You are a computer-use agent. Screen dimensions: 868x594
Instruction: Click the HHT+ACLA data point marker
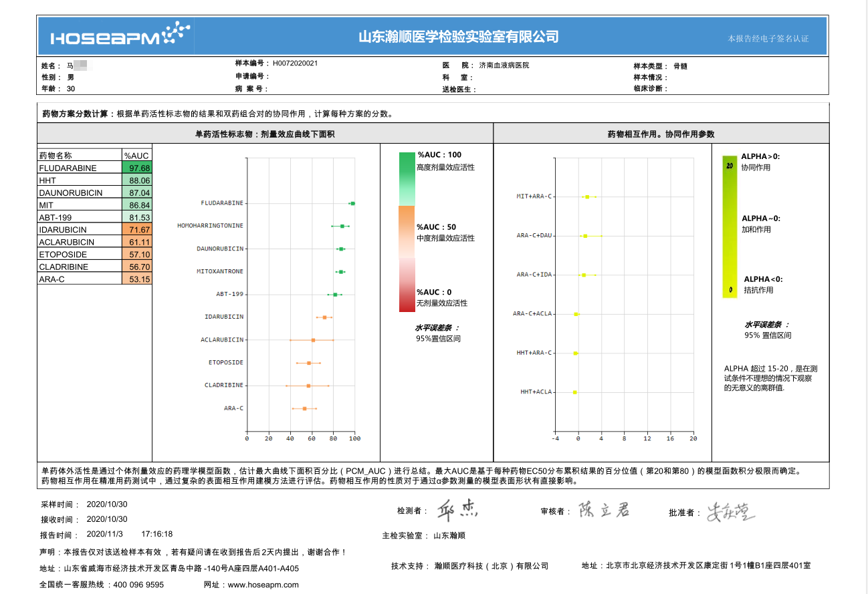point(574,392)
